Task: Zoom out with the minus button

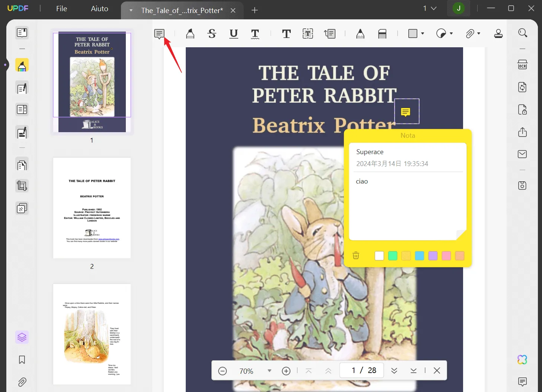Action: (223, 371)
